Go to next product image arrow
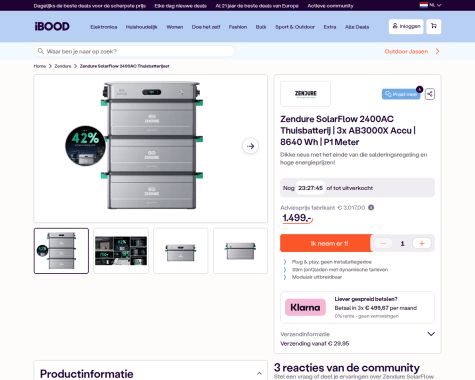Viewport: 475px width, 380px height. coord(250,146)
